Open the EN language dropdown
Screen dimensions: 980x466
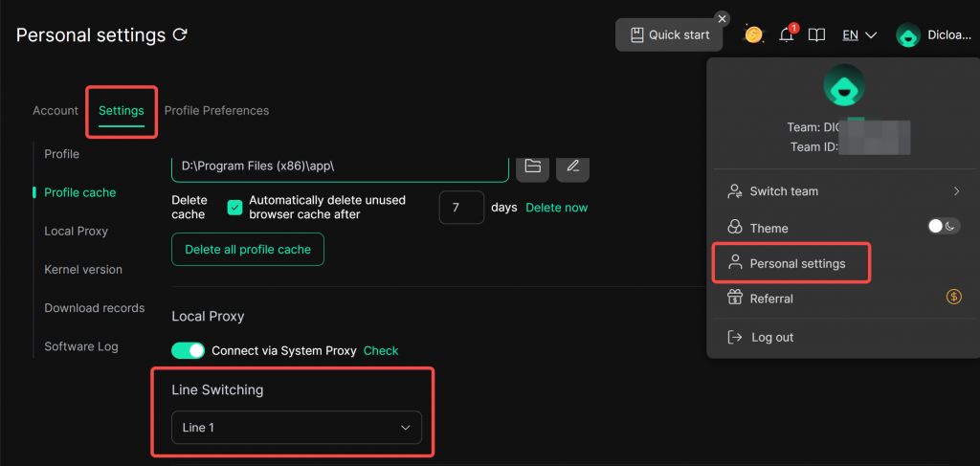click(859, 35)
